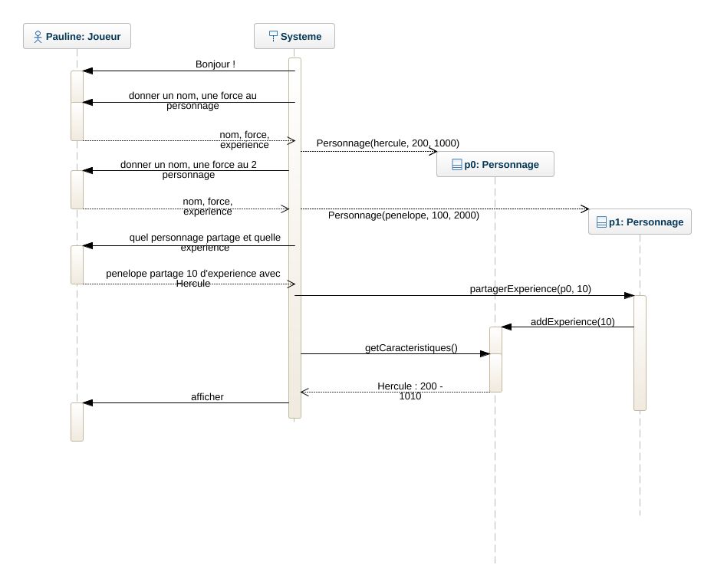
Task: Select the Personnage(hercule, 200, 1000) message label
Action: pos(387,143)
